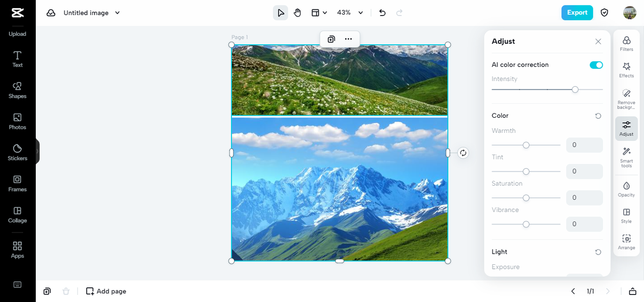The width and height of the screenshot is (644, 302).
Task: Select the pointer selection tool
Action: pos(281,13)
